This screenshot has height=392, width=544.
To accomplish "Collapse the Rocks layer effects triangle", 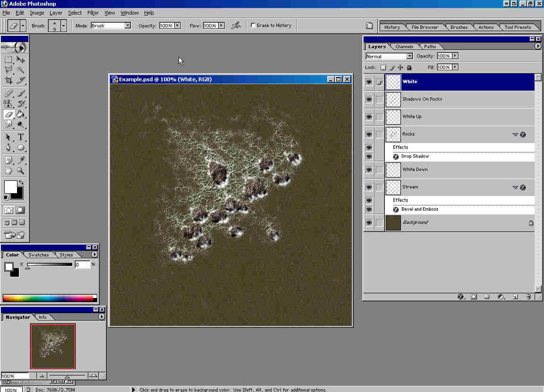I will click(x=515, y=135).
